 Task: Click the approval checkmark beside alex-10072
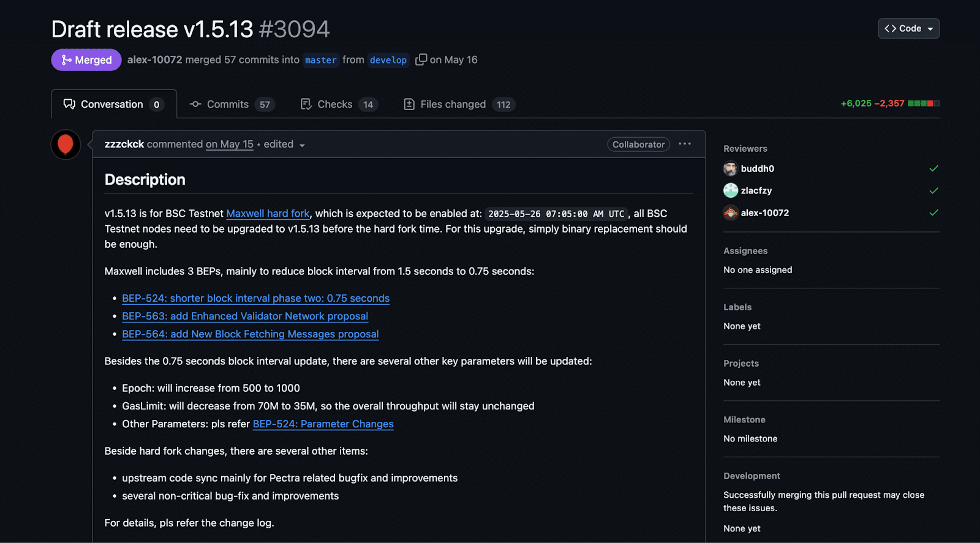point(933,213)
